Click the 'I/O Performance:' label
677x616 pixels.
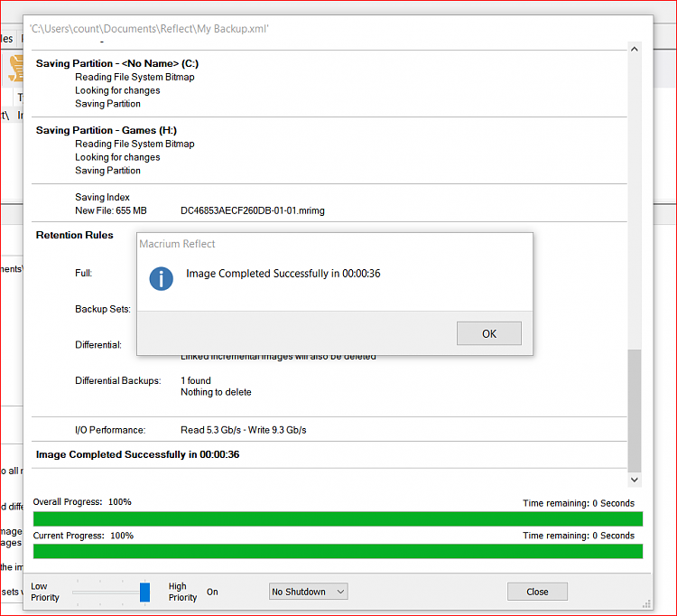point(110,430)
